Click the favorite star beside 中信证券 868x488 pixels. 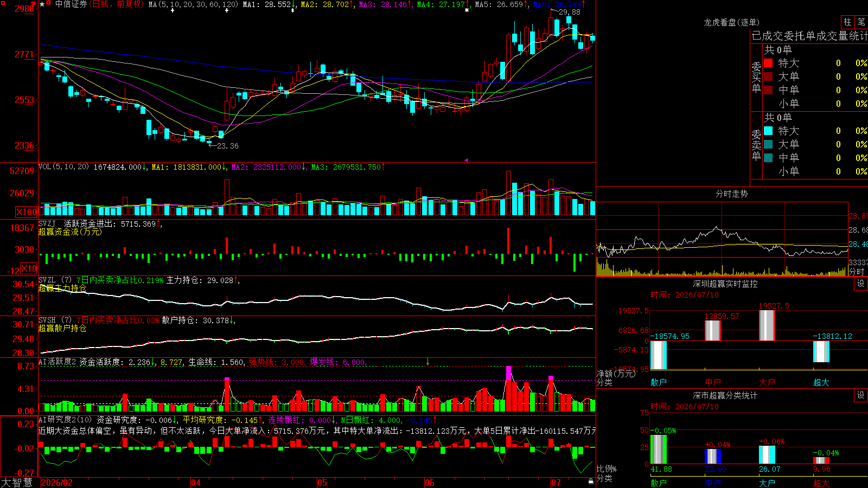click(42, 4)
